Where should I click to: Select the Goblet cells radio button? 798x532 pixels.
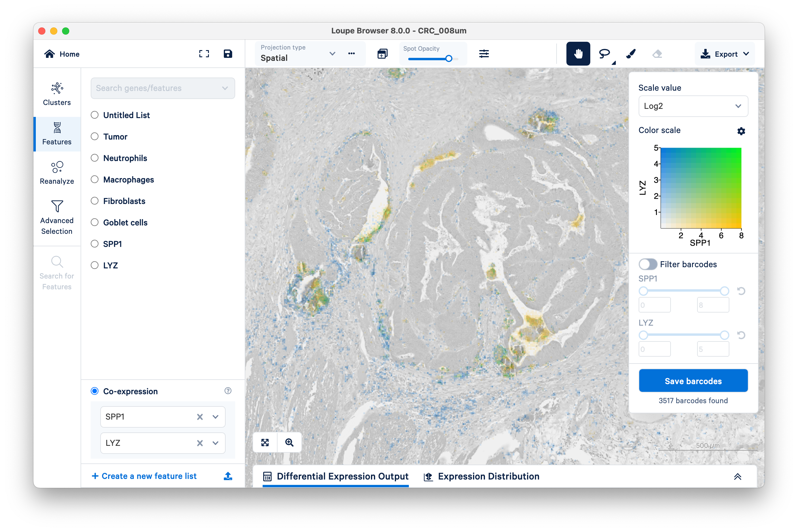pyautogui.click(x=95, y=222)
